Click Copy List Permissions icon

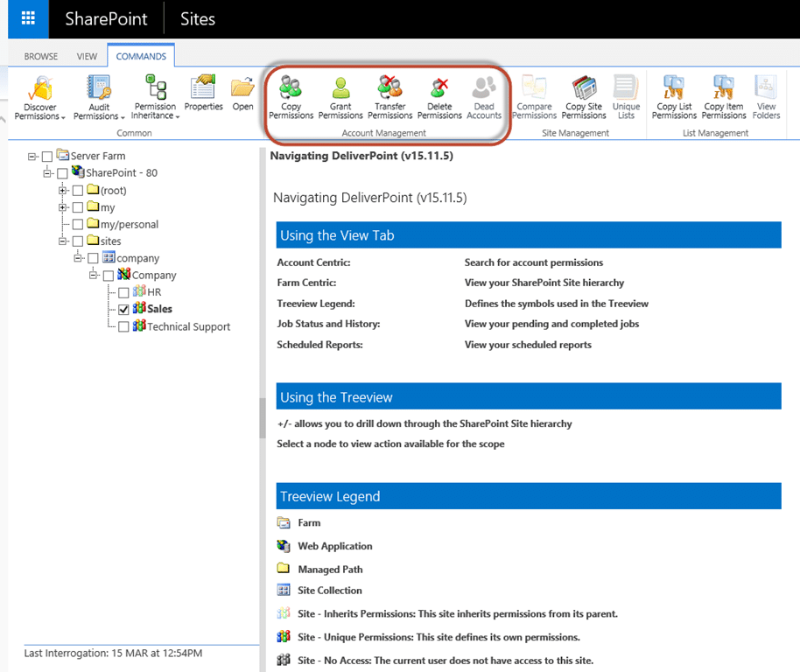click(x=673, y=87)
